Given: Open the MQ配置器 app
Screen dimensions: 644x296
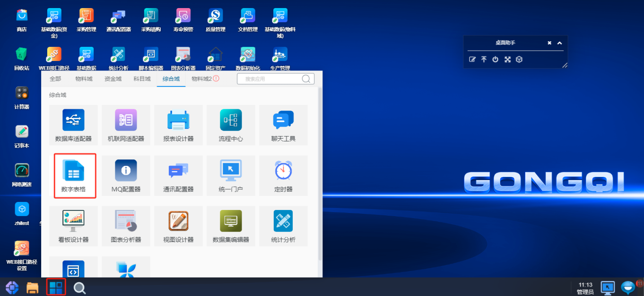Looking at the screenshot, I should (126, 175).
